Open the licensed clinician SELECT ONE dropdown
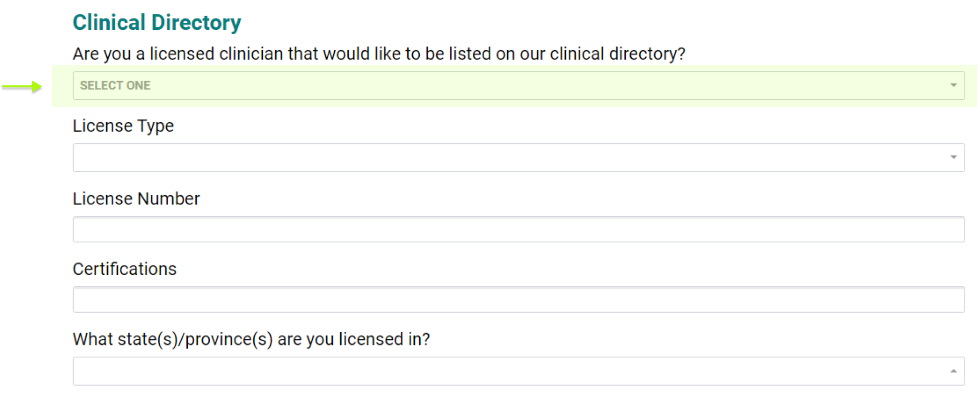This screenshot has height=397, width=980. (x=518, y=85)
